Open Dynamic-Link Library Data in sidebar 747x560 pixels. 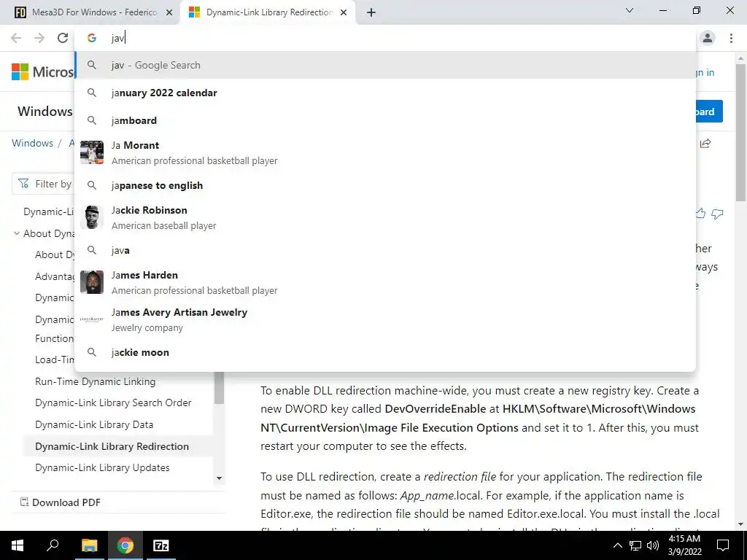pyautogui.click(x=94, y=425)
